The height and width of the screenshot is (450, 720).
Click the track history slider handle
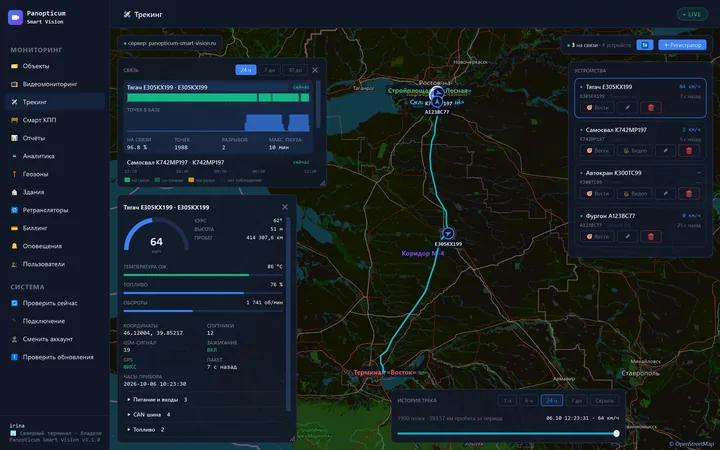616,433
